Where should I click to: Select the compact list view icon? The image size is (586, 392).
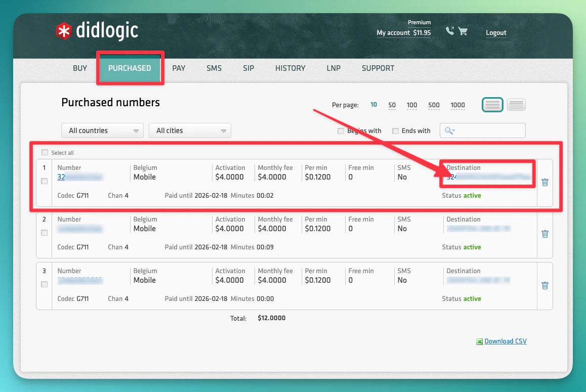click(516, 105)
